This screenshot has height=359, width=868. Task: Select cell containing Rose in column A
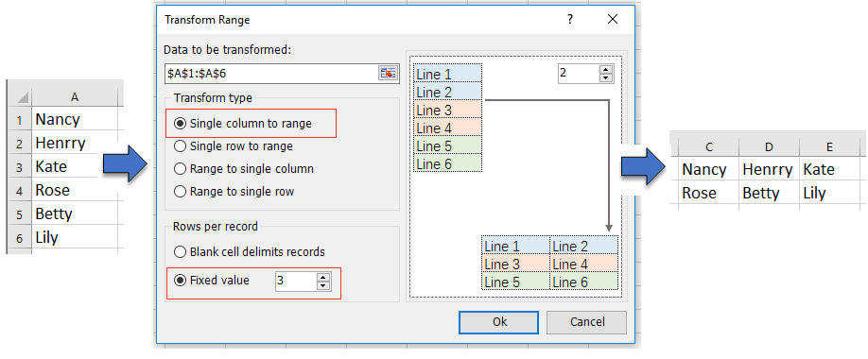(74, 190)
